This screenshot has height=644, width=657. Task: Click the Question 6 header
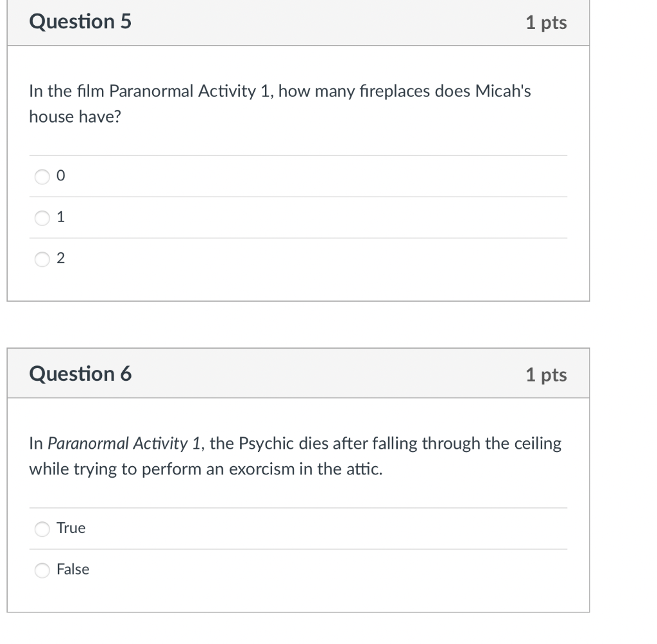coord(80,373)
